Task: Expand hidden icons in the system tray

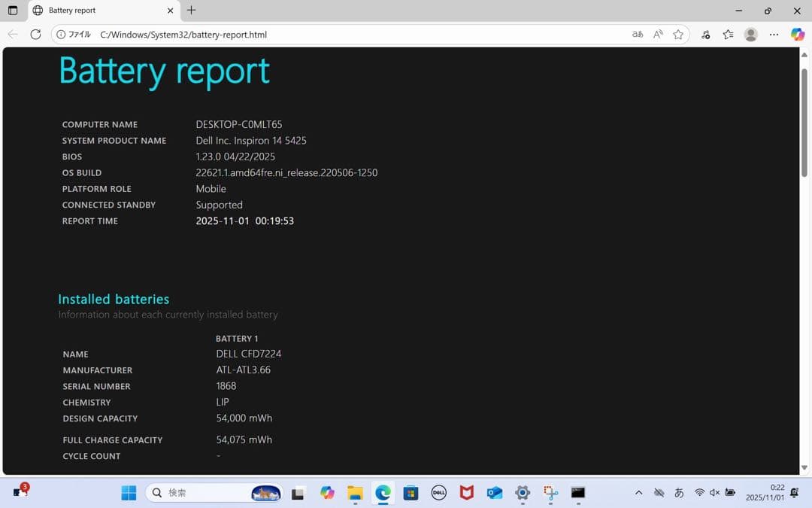Action: click(x=638, y=493)
